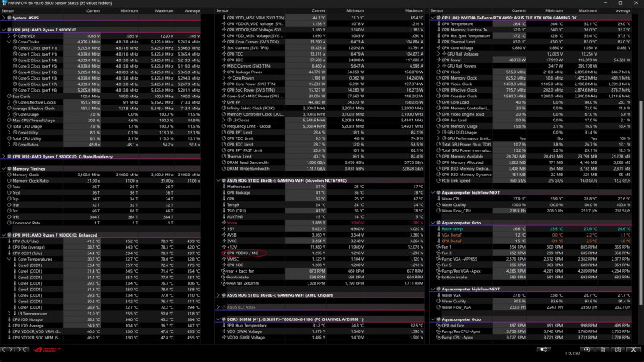Click the ROG logo in bottom bar
The image size is (644, 362).
tap(47, 349)
